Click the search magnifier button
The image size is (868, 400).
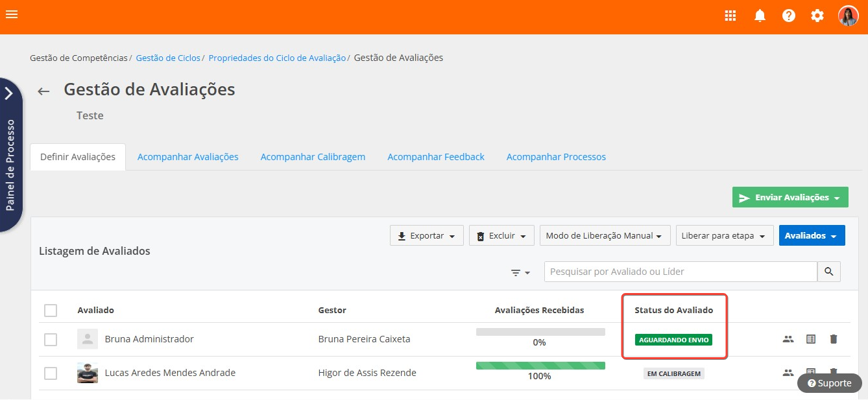pyautogui.click(x=828, y=272)
